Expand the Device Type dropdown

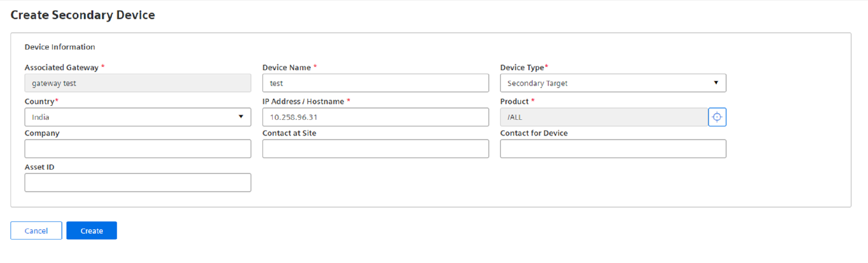(613, 83)
